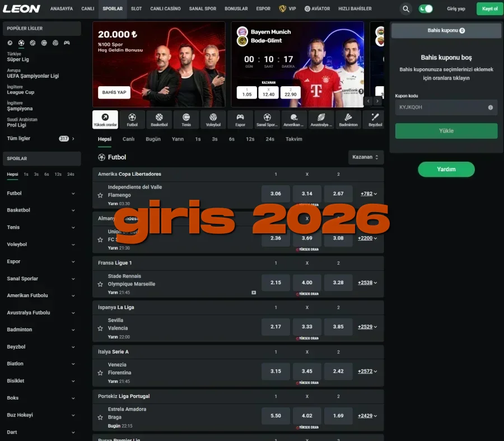Open the search magnifier icon

[x=406, y=9]
